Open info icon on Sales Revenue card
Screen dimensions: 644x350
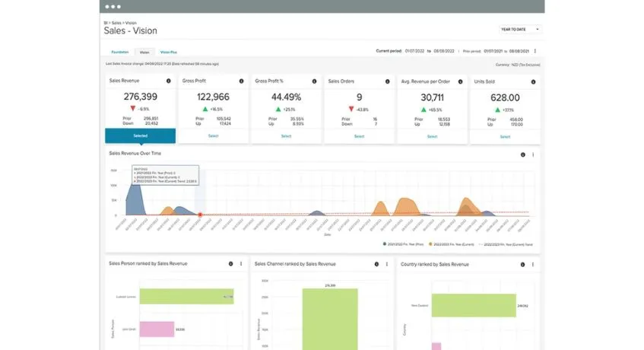pyautogui.click(x=168, y=81)
